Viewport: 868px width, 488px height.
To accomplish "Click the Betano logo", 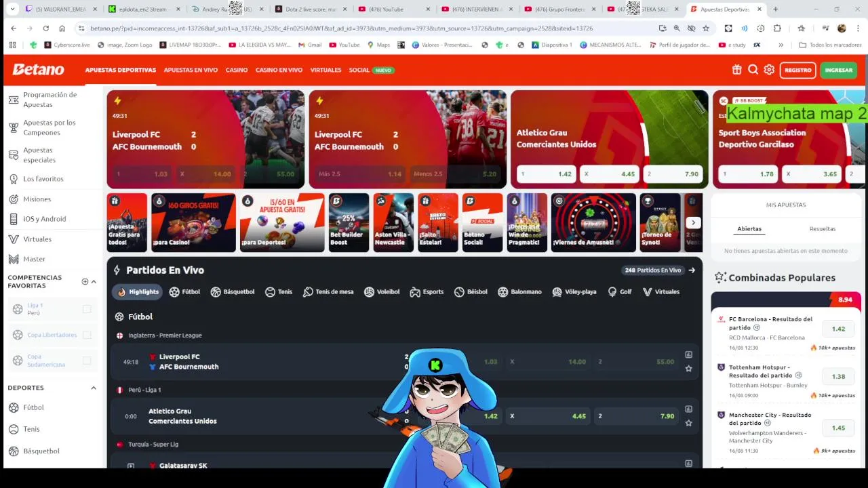I will click(x=38, y=70).
